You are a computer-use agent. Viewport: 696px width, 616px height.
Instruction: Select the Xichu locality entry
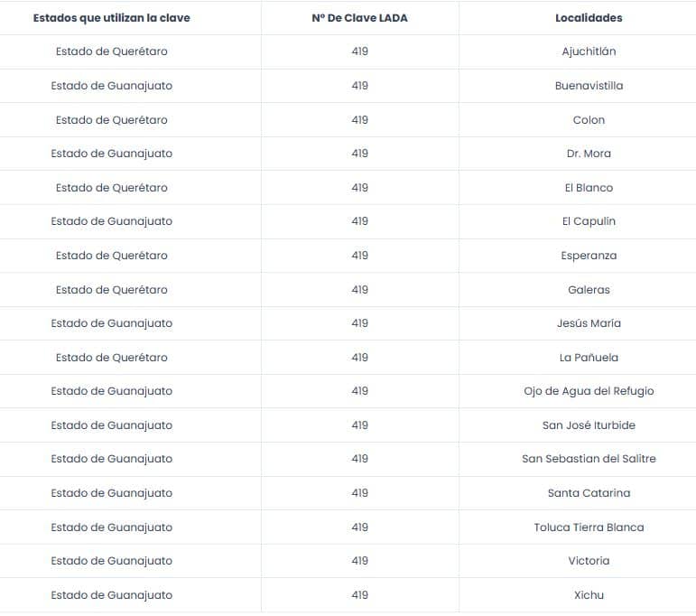(589, 595)
